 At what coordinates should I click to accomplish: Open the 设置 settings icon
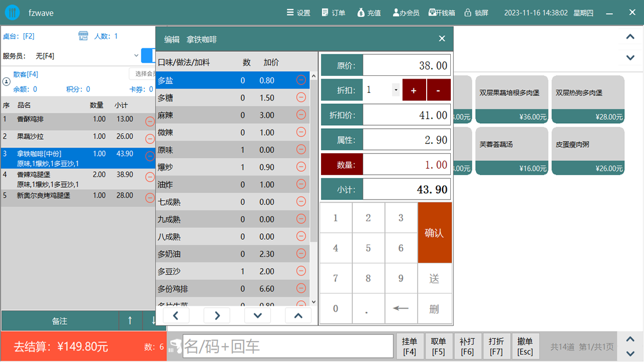[290, 13]
